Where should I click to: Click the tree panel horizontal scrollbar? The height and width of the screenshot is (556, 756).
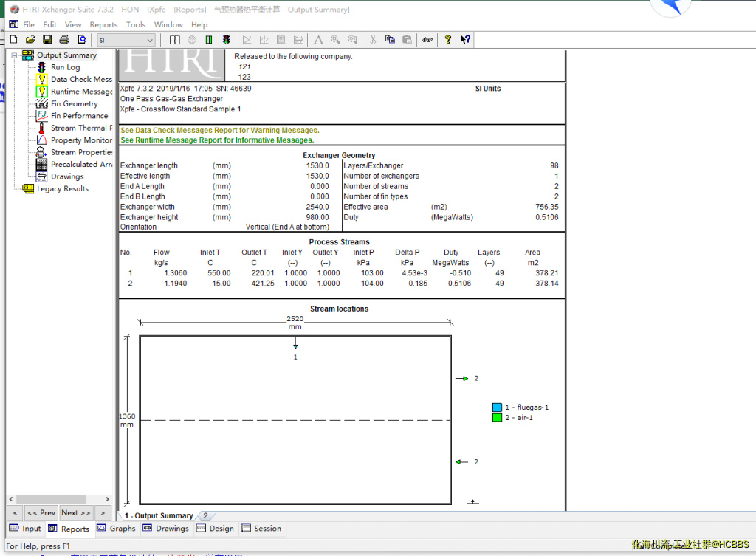51,499
